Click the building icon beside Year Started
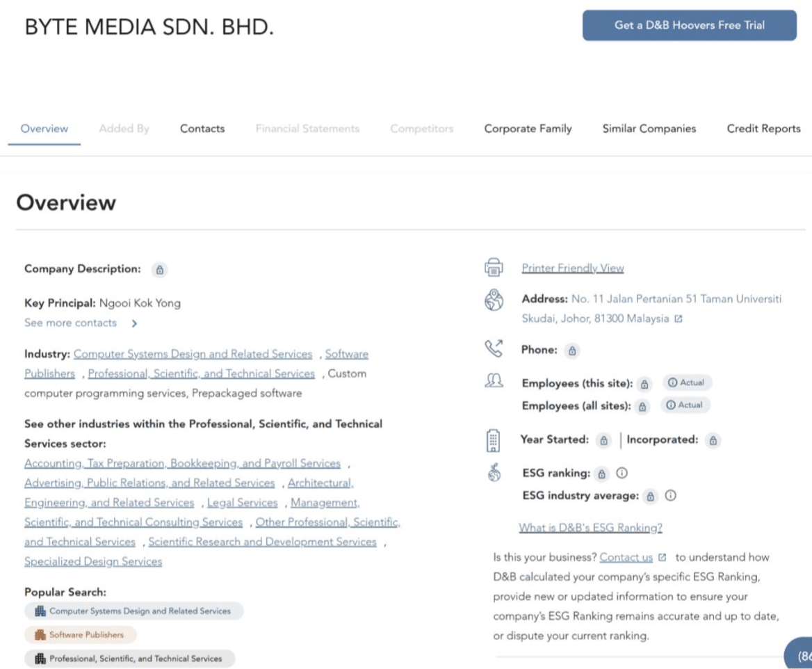 (493, 440)
